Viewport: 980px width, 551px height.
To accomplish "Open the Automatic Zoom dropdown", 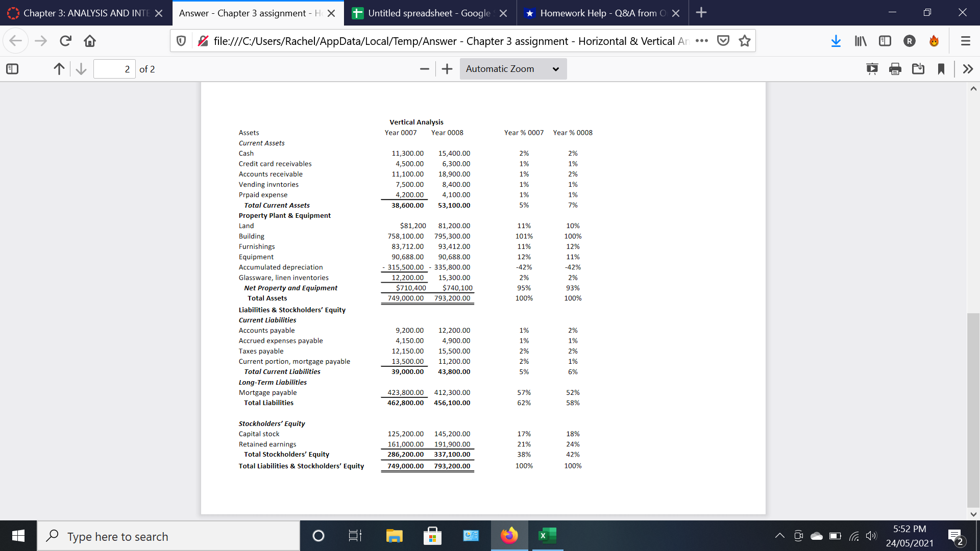I will coord(512,69).
